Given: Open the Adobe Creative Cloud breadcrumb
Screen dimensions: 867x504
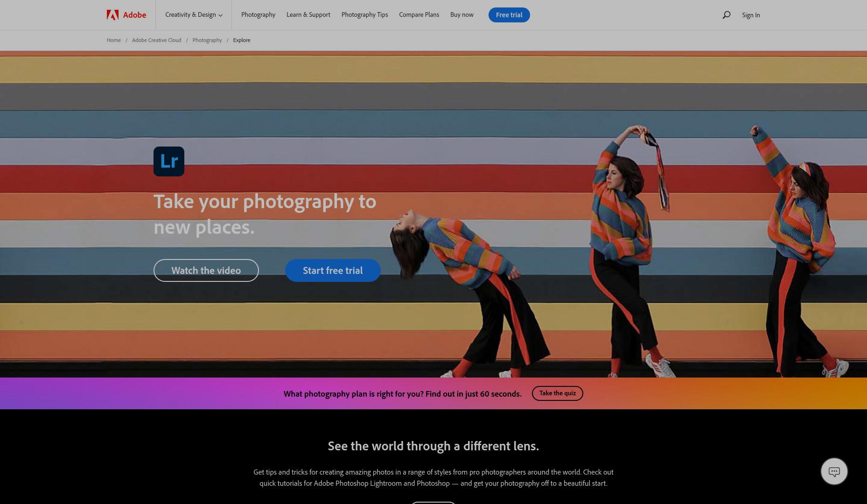Looking at the screenshot, I should tap(156, 40).
